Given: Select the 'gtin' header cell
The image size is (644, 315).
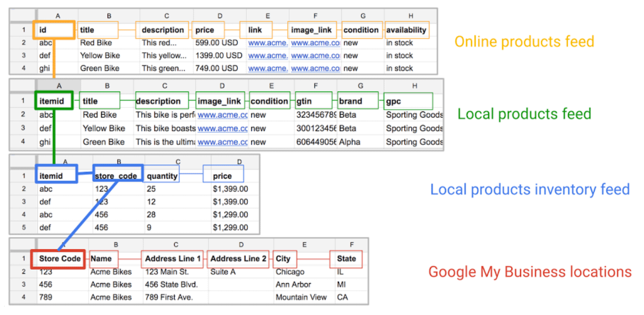Looking at the screenshot, I should tap(315, 101).
